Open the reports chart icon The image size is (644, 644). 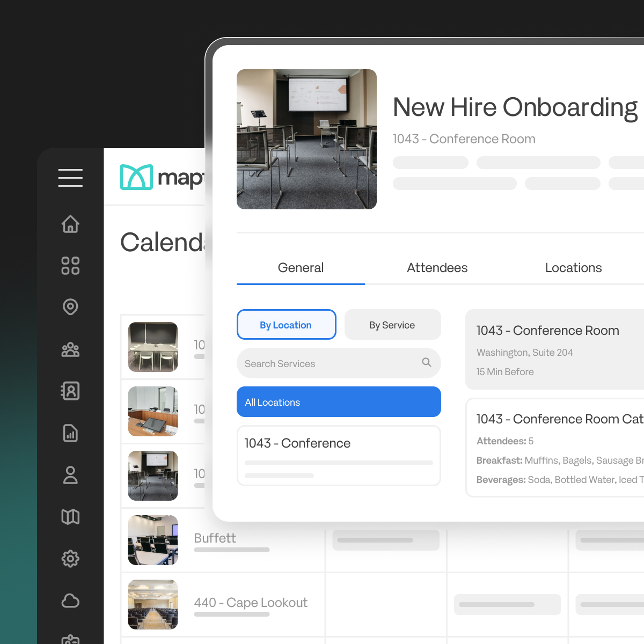click(x=70, y=433)
